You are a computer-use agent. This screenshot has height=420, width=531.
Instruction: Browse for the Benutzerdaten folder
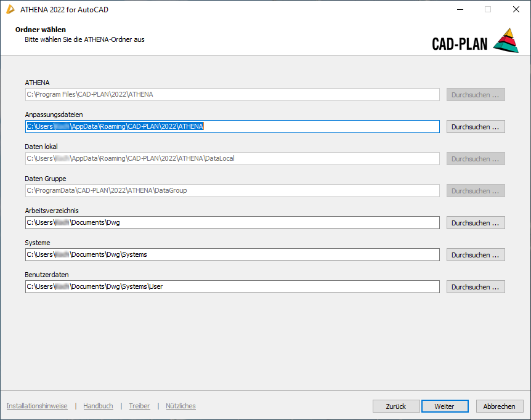point(476,287)
